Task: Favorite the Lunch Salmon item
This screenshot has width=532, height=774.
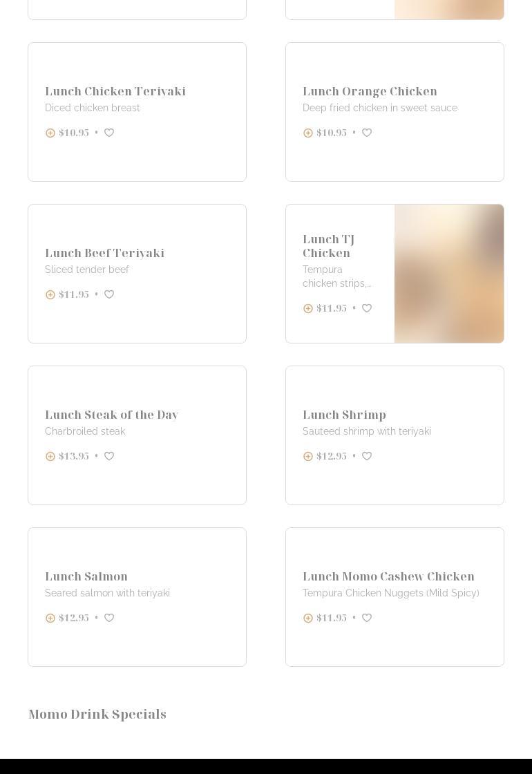Action: pos(109,618)
